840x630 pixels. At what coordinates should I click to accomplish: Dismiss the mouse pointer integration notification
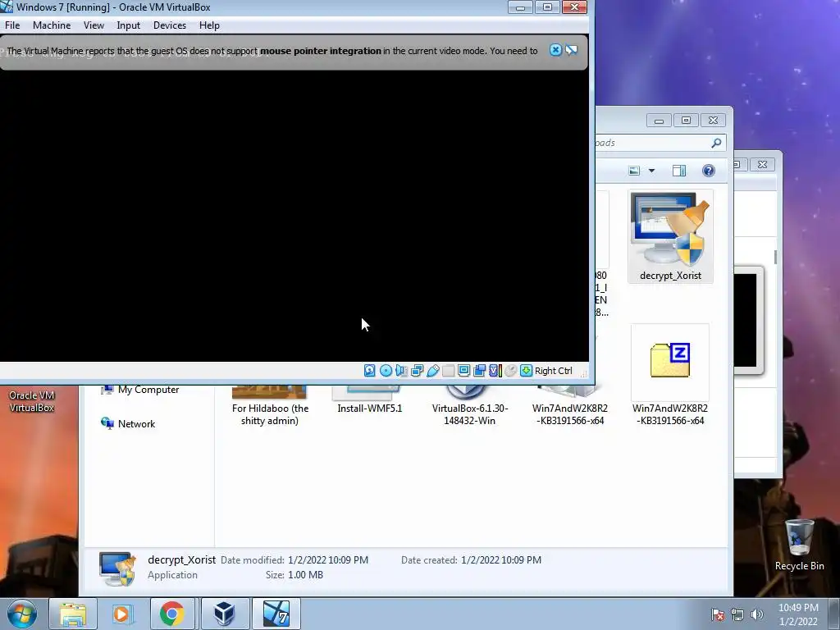click(555, 50)
